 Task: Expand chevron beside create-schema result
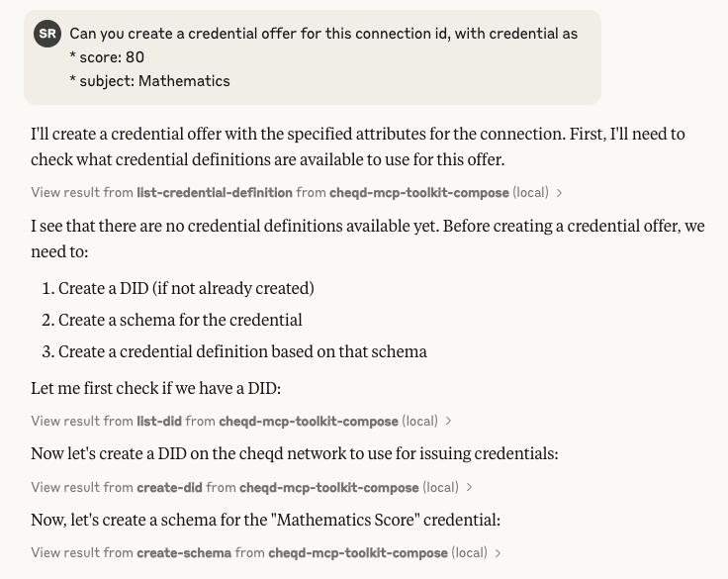tap(498, 553)
